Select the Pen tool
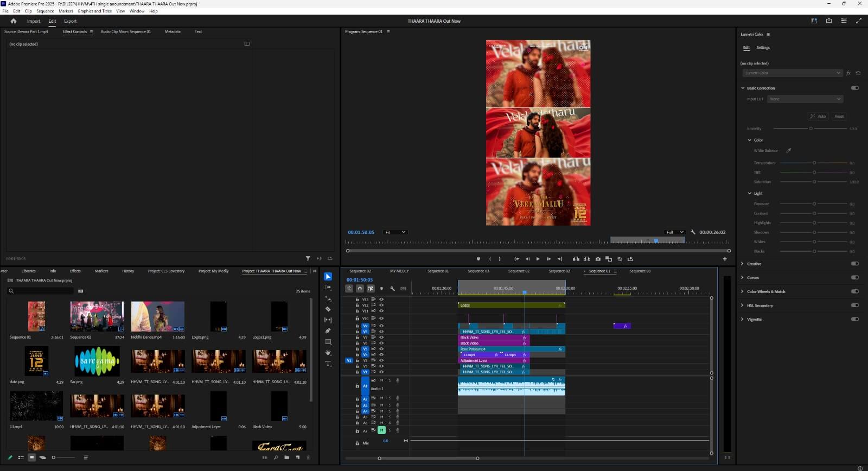The image size is (868, 471). click(x=328, y=330)
